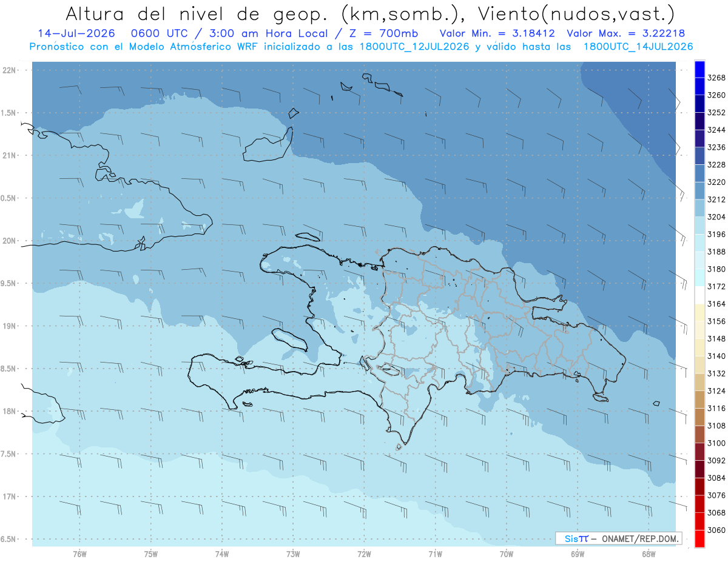Screen dimensions: 728x562
Task: Click the legend value '3116'
Action: [x=716, y=408]
